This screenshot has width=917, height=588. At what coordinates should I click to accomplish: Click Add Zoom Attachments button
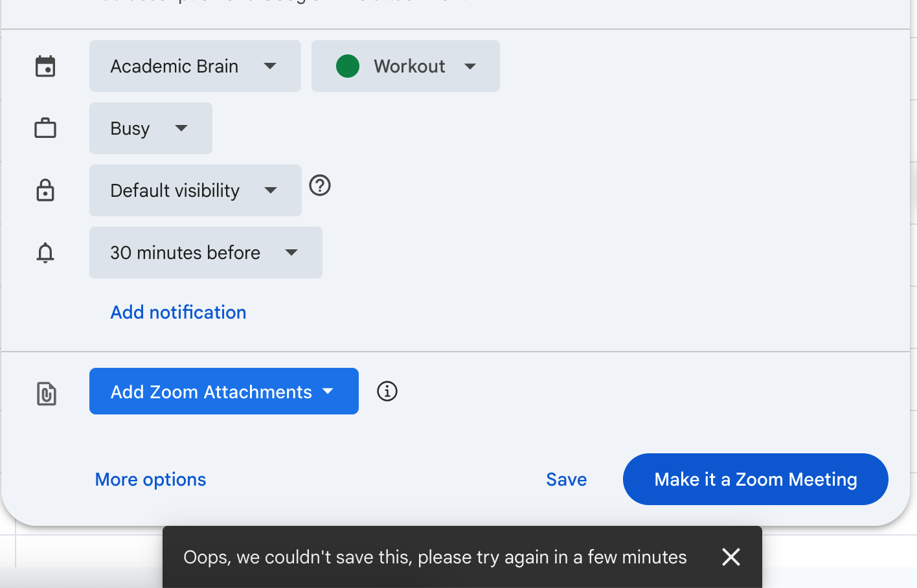click(223, 391)
